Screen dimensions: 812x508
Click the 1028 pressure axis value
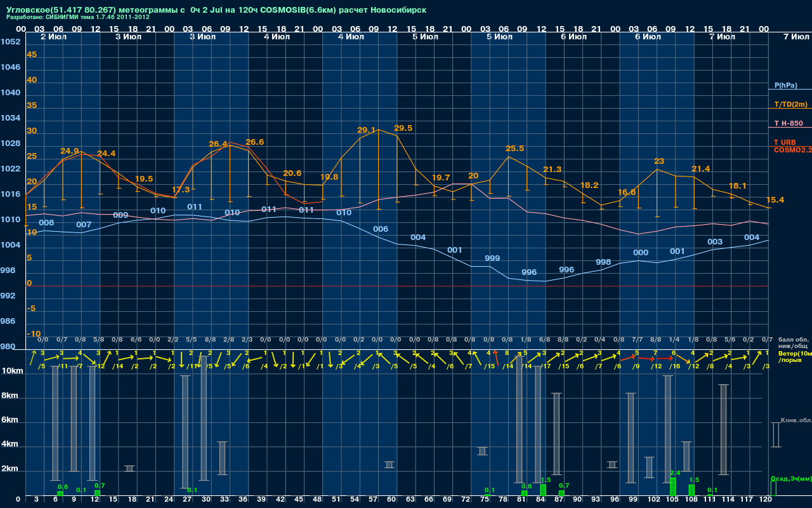click(10, 144)
